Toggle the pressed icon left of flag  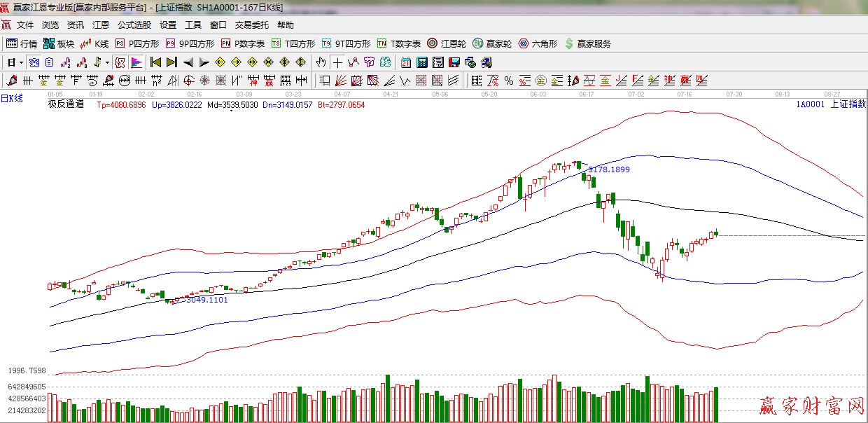point(120,62)
